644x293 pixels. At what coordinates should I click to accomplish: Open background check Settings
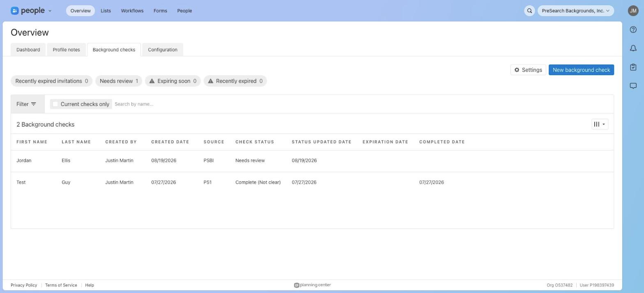tap(528, 70)
